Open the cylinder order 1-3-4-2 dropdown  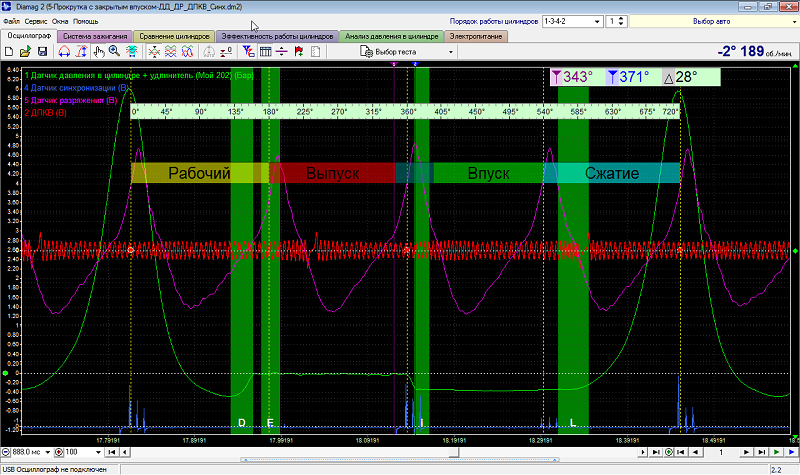click(x=597, y=21)
